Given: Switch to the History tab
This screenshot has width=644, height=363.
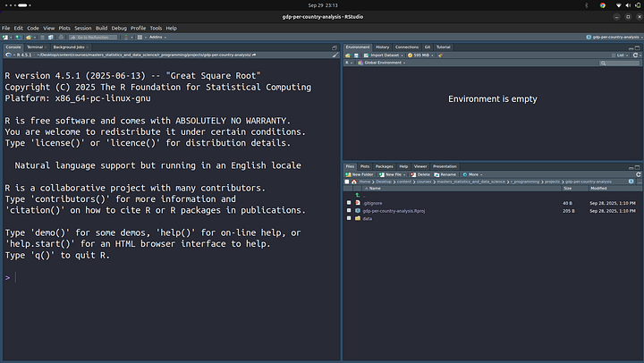Looking at the screenshot, I should point(382,46).
